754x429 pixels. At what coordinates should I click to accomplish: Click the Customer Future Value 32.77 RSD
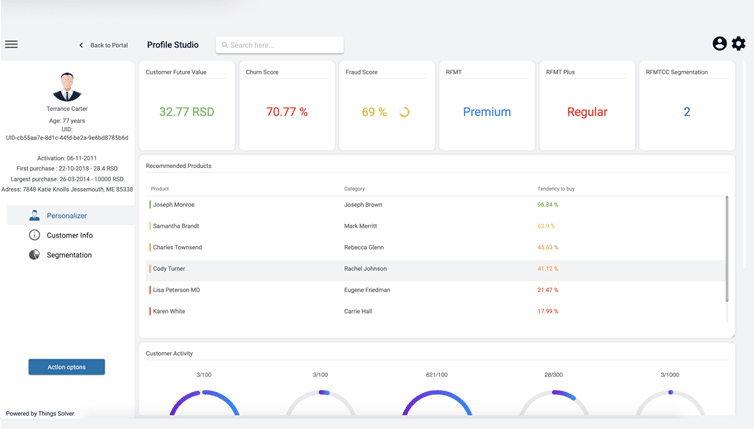[x=187, y=112]
